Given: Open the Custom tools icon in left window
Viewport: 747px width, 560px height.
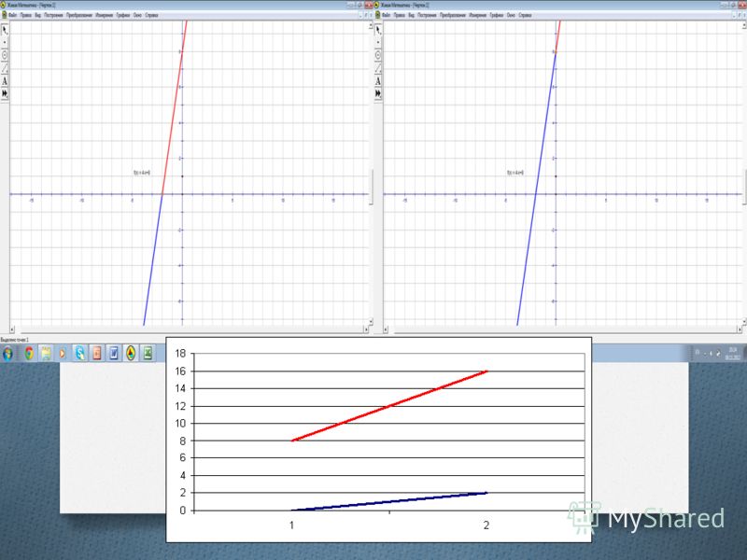Looking at the screenshot, I should point(5,94).
